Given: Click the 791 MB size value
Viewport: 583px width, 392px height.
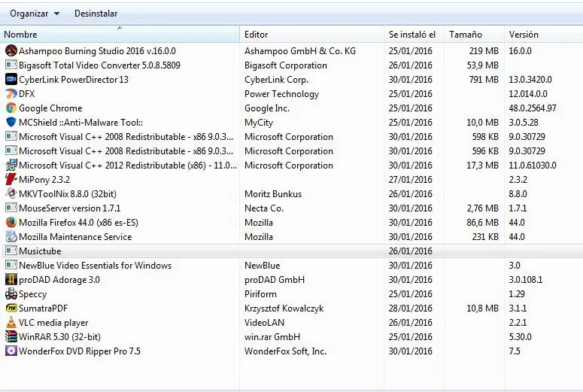Looking at the screenshot, I should [484, 79].
